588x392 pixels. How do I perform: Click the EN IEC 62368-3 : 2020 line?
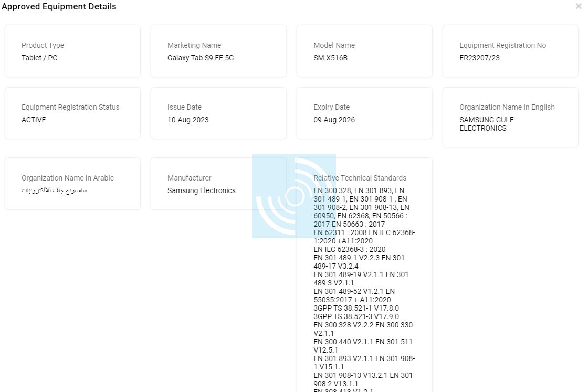coord(349,249)
